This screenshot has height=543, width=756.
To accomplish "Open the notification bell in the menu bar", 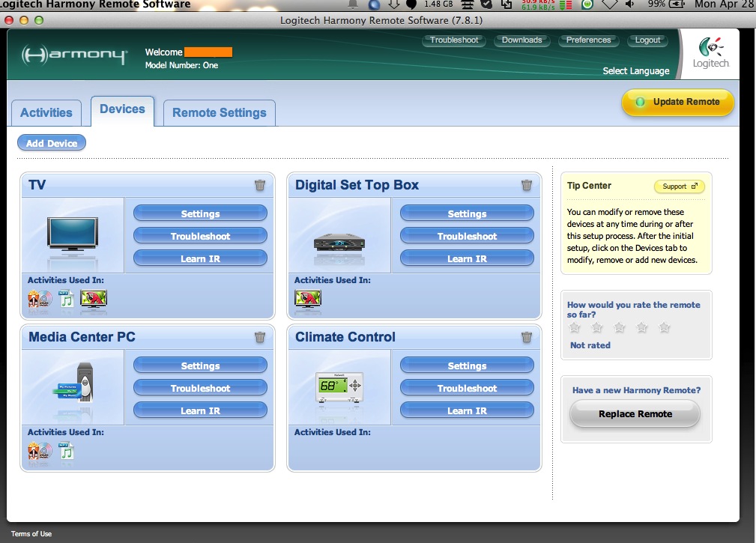I will click(353, 4).
